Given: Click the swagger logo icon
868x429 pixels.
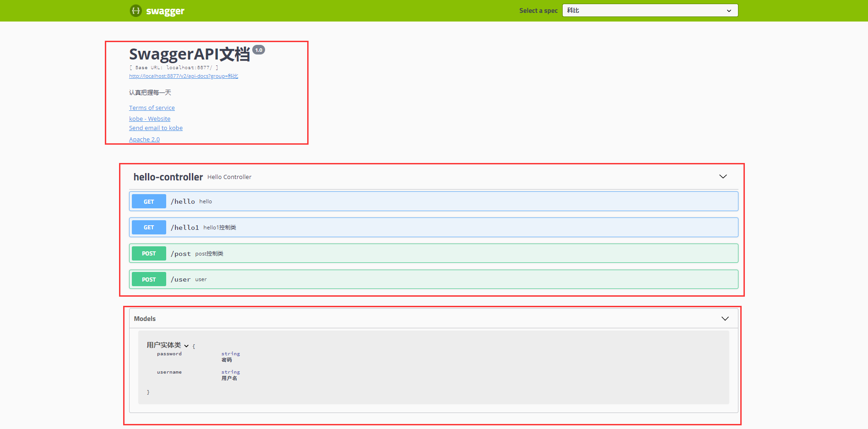Looking at the screenshot, I should (136, 11).
